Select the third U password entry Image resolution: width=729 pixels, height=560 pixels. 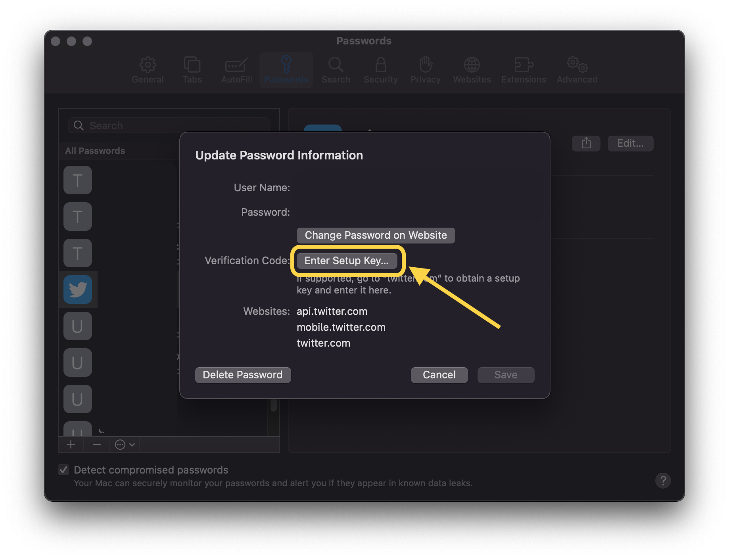[78, 399]
